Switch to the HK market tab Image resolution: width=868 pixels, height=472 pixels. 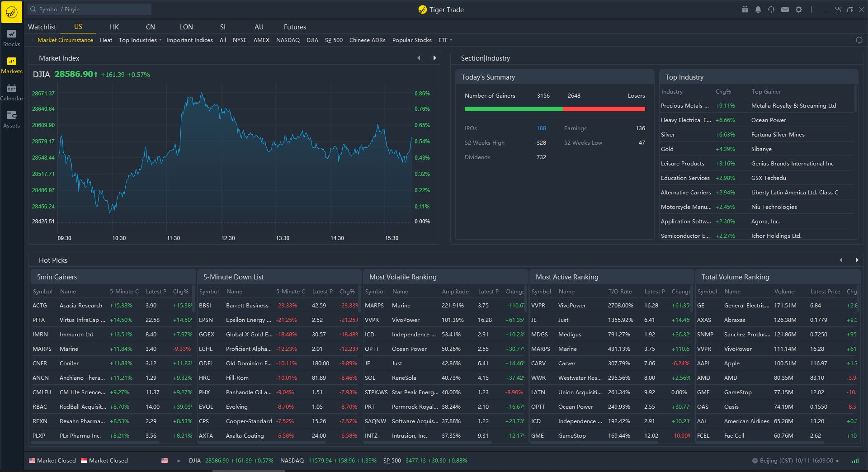[x=114, y=27]
